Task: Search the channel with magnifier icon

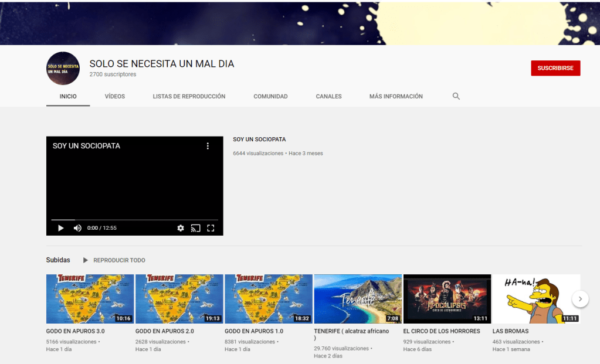Action: pos(456,96)
